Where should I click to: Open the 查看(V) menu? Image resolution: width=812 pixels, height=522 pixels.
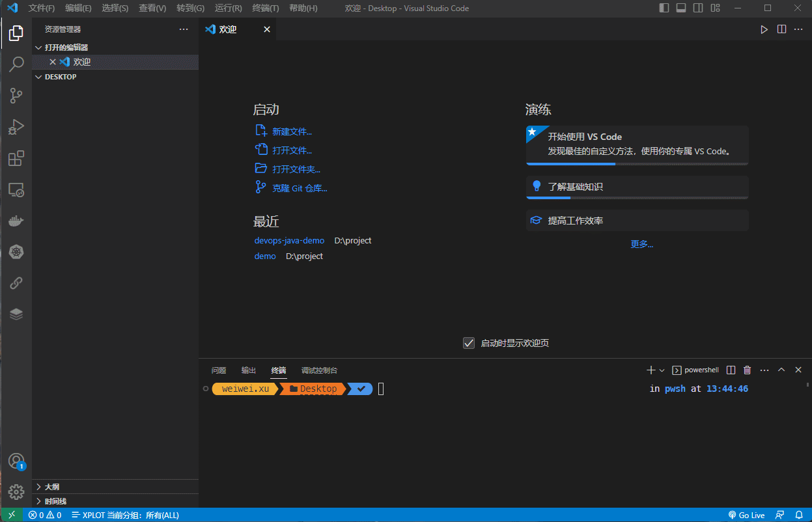point(152,8)
